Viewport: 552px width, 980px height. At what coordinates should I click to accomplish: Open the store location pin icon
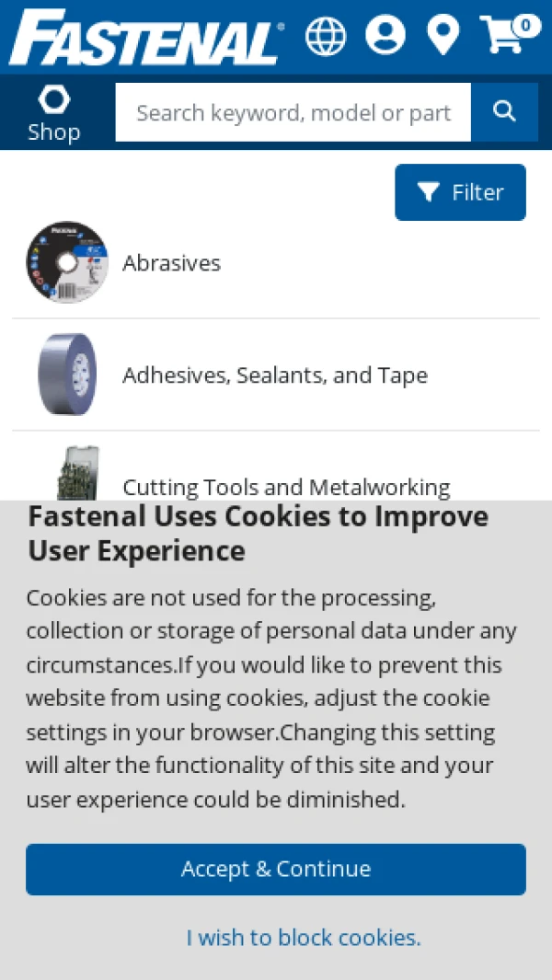point(443,35)
